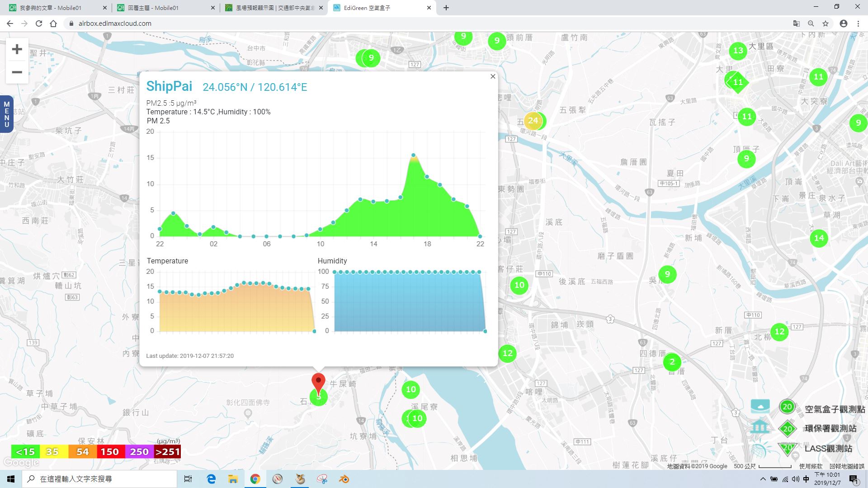Click the airbox.edimaxcloud.com address bar
This screenshot has height=488, width=868.
point(425,23)
